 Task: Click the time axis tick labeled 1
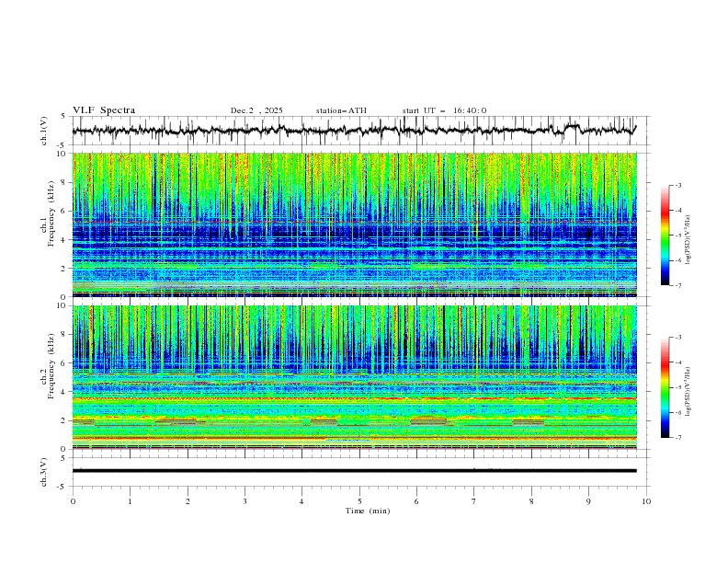(x=130, y=501)
